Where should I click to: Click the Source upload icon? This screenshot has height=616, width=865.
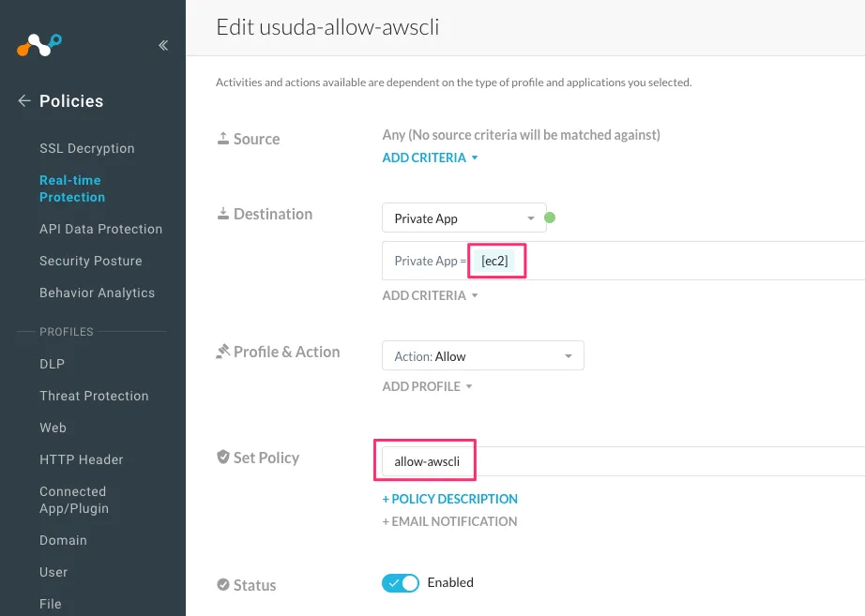223,139
